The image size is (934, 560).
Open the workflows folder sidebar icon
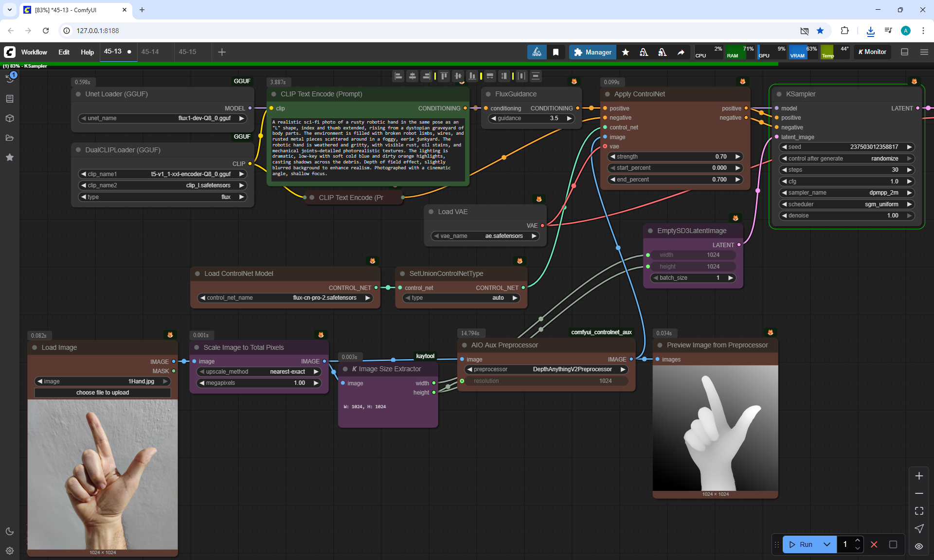pyautogui.click(x=10, y=138)
